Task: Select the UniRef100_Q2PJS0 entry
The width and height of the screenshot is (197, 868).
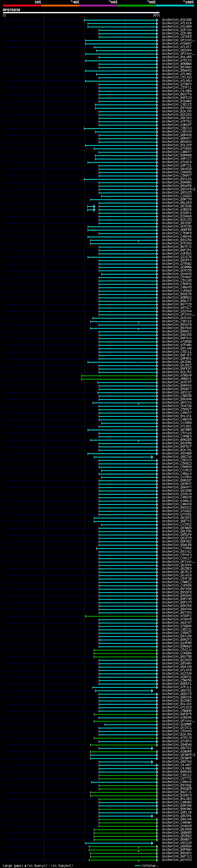Action: pos(176,30)
